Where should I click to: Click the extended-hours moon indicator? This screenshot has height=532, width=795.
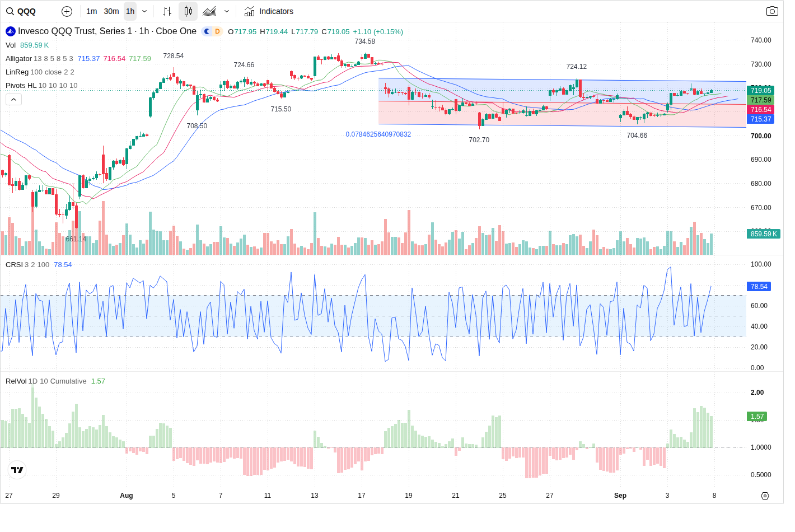[x=207, y=31]
